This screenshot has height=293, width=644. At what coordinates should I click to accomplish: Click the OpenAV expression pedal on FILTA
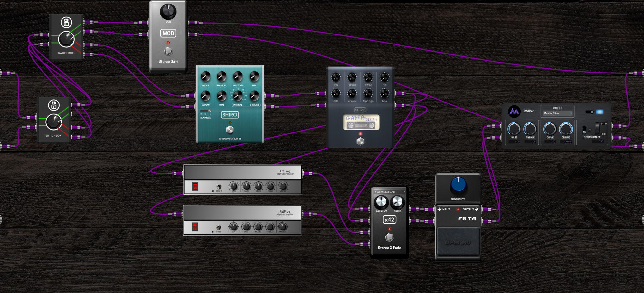(x=458, y=241)
